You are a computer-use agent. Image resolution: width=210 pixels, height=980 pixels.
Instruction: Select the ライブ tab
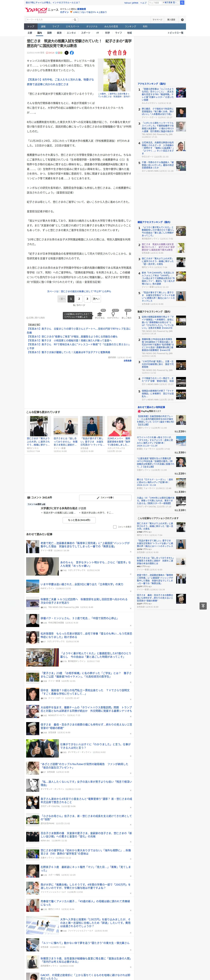click(x=56, y=27)
